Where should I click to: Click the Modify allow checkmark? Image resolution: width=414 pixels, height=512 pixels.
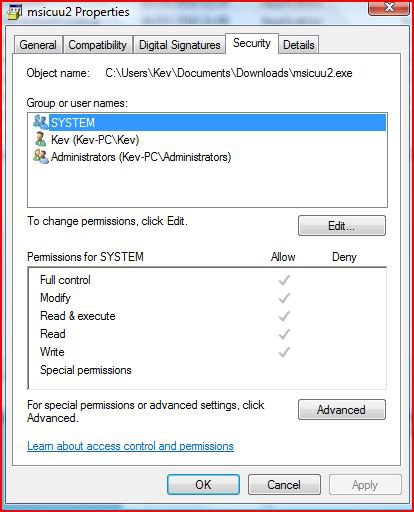[x=284, y=298]
